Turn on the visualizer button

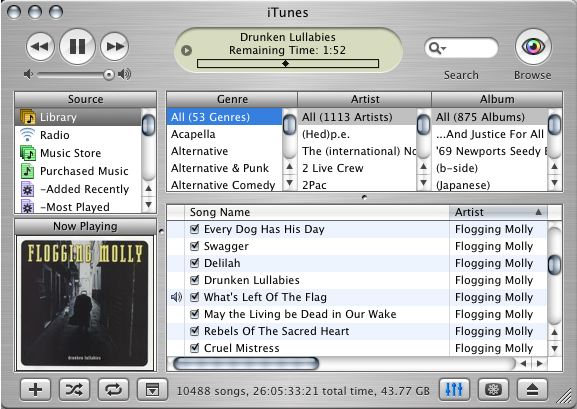tap(493, 389)
